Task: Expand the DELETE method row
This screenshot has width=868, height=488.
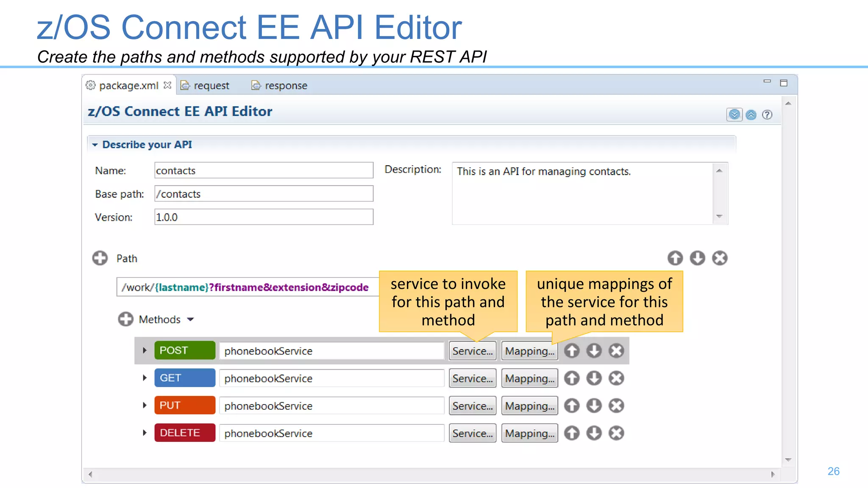Action: [x=145, y=433]
